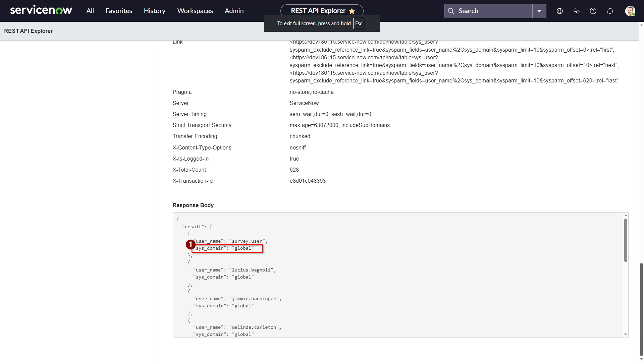This screenshot has width=644, height=362.
Task: Show notifications via the bell icon
Action: 610,11
